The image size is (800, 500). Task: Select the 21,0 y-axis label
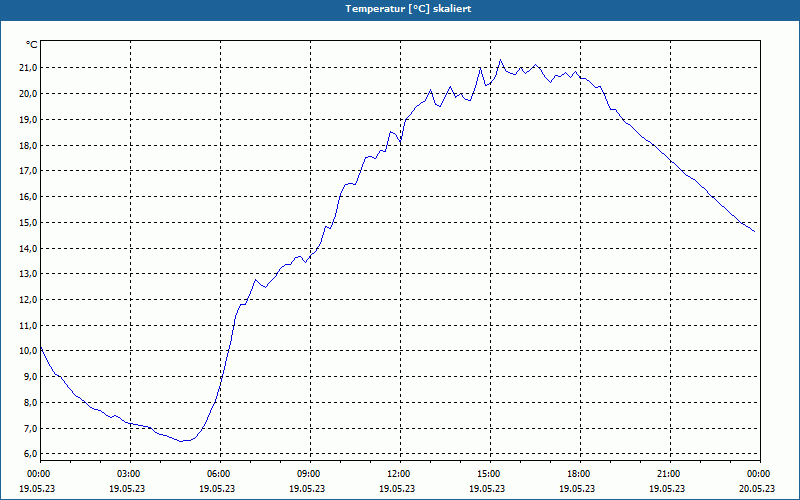point(28,68)
